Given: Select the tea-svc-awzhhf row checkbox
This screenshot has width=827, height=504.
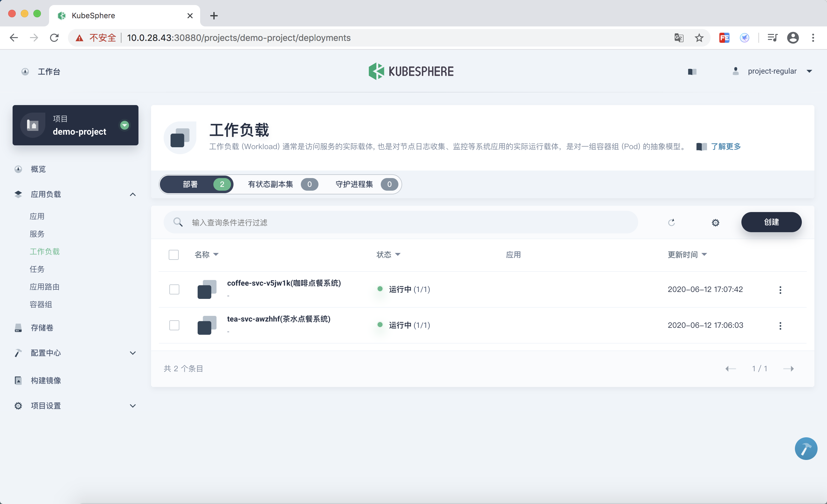Looking at the screenshot, I should coord(174,325).
